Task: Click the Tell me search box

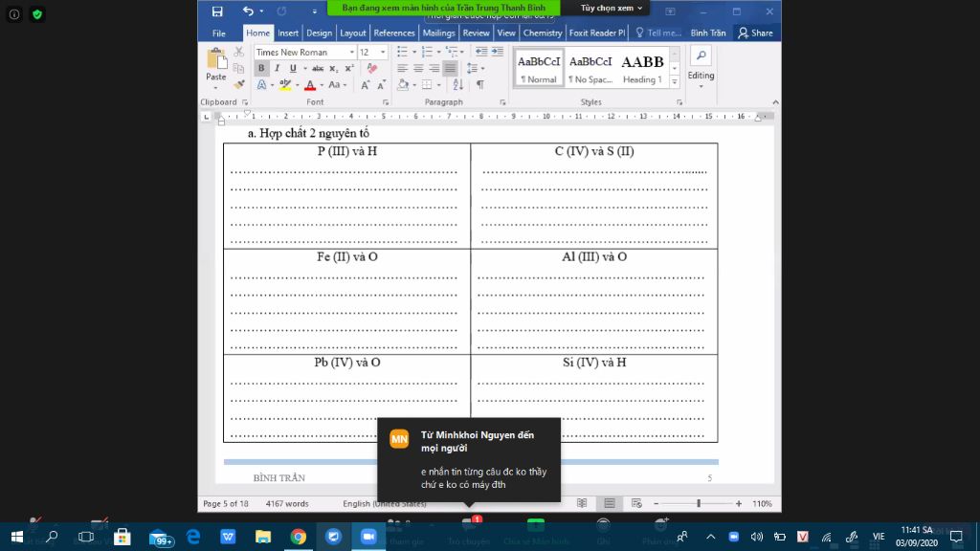Action: tap(658, 33)
